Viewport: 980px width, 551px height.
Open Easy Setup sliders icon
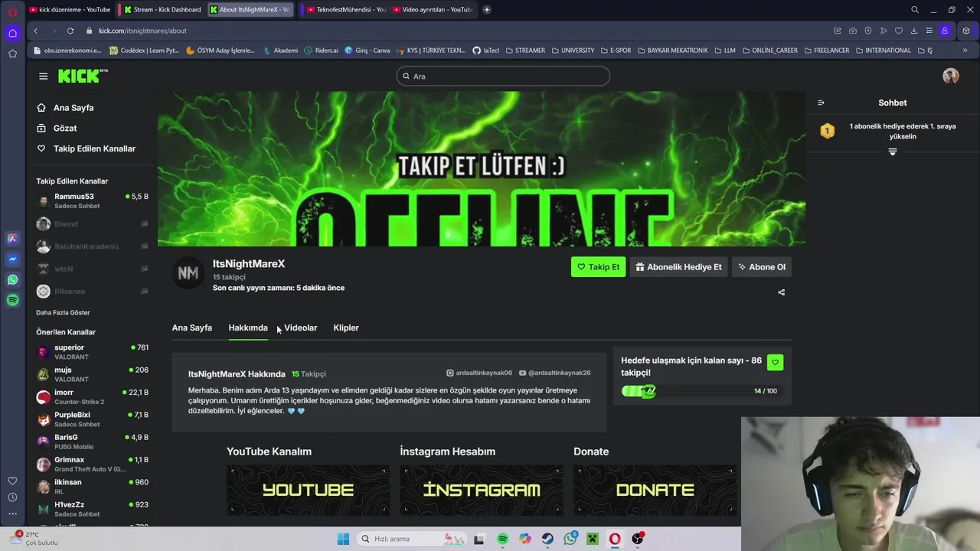(x=929, y=31)
